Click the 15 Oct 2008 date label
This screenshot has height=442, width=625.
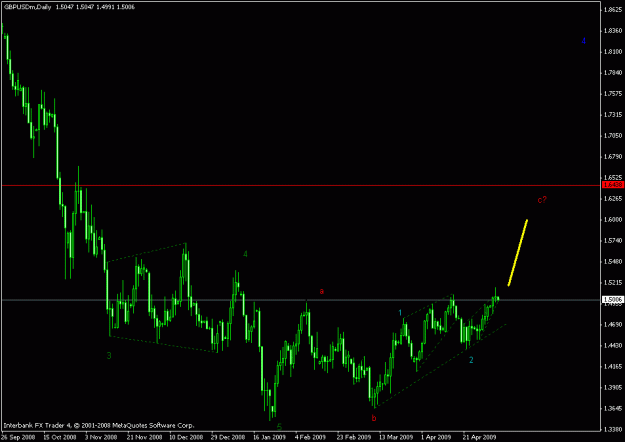[x=60, y=437]
